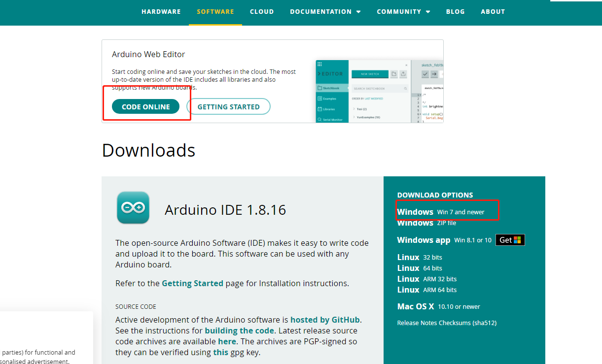Open the Windows app Win 8.1 or 10 link
This screenshot has width=602, height=364.
444,240
